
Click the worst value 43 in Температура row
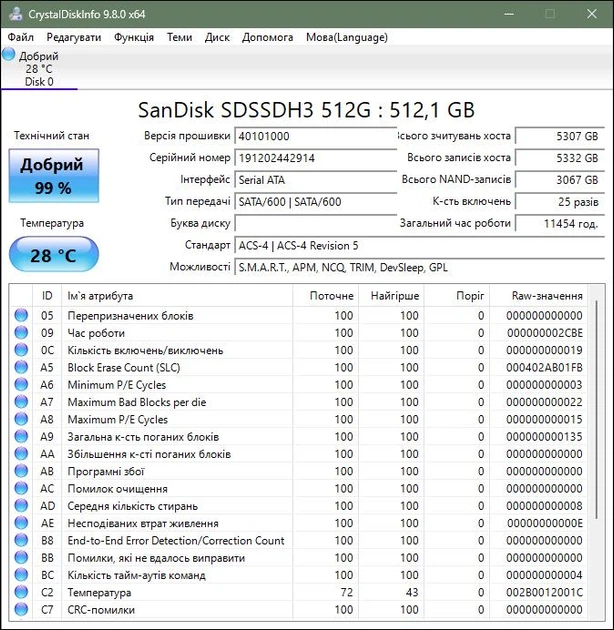click(x=412, y=592)
